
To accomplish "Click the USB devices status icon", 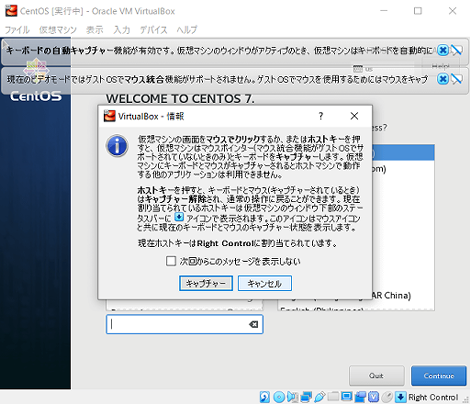I will tap(319, 397).
